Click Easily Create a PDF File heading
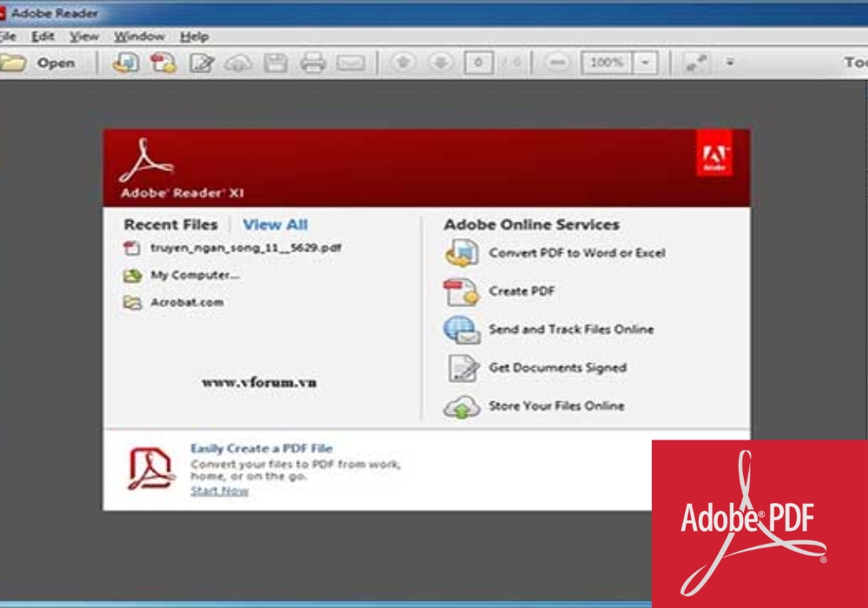Screen dimensions: 868x608 [261, 448]
